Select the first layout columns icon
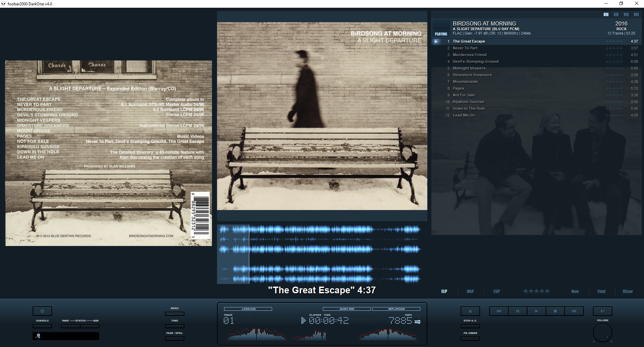Screen dimensions: 644x347 606,14
